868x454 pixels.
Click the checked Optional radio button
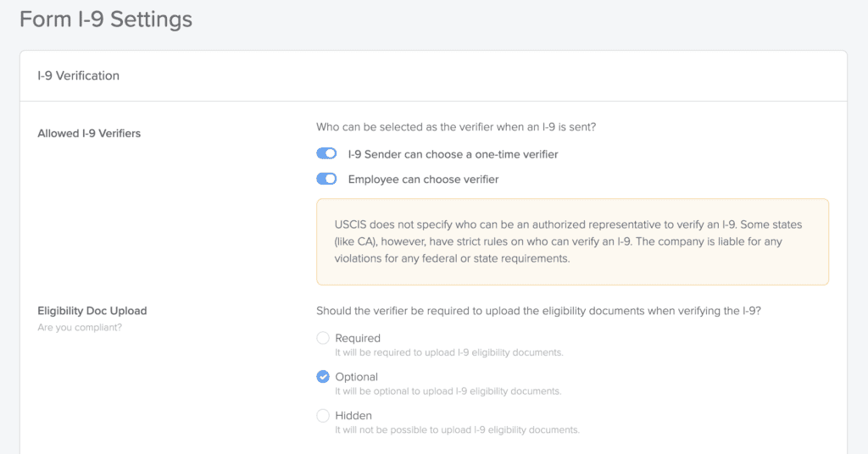coord(323,377)
